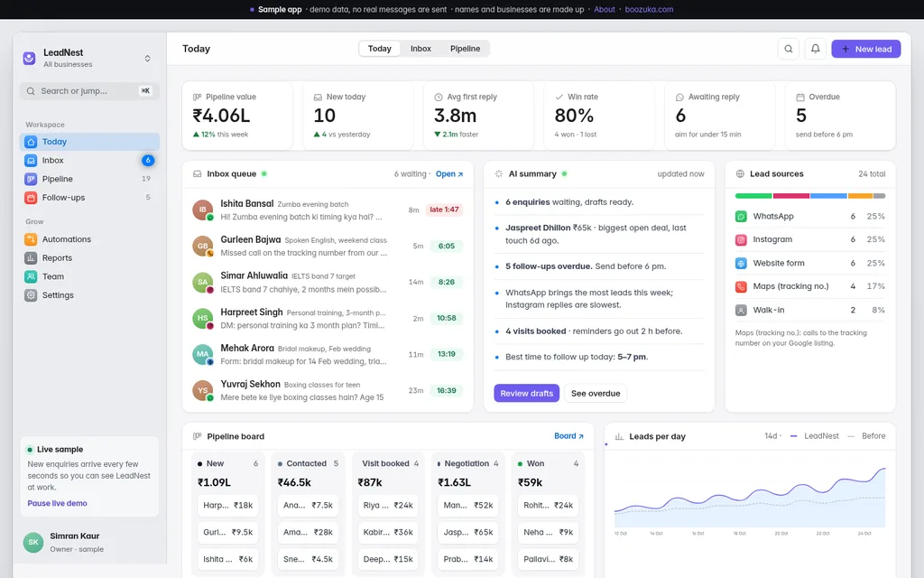This screenshot has height=578, width=924.
Task: Click the Maps tracking phone icon
Action: tap(741, 286)
